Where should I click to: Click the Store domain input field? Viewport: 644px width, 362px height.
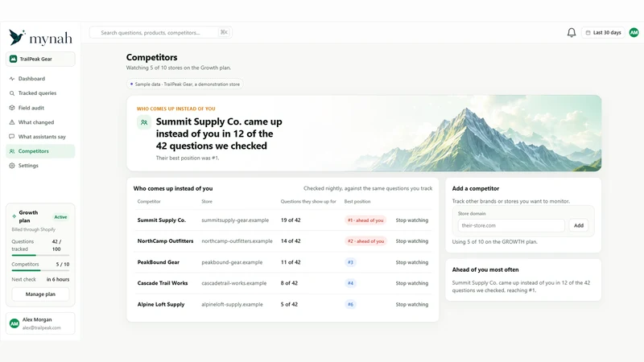pos(511,225)
